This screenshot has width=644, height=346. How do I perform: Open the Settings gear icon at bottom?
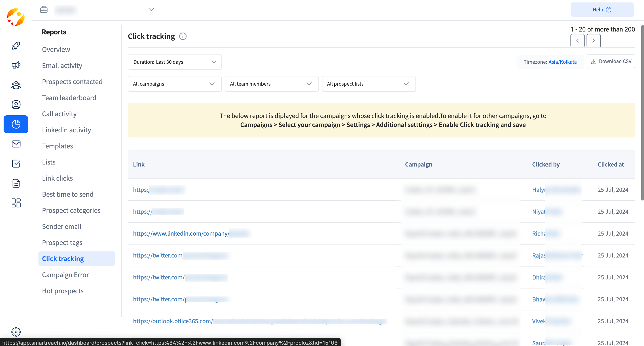point(16,332)
